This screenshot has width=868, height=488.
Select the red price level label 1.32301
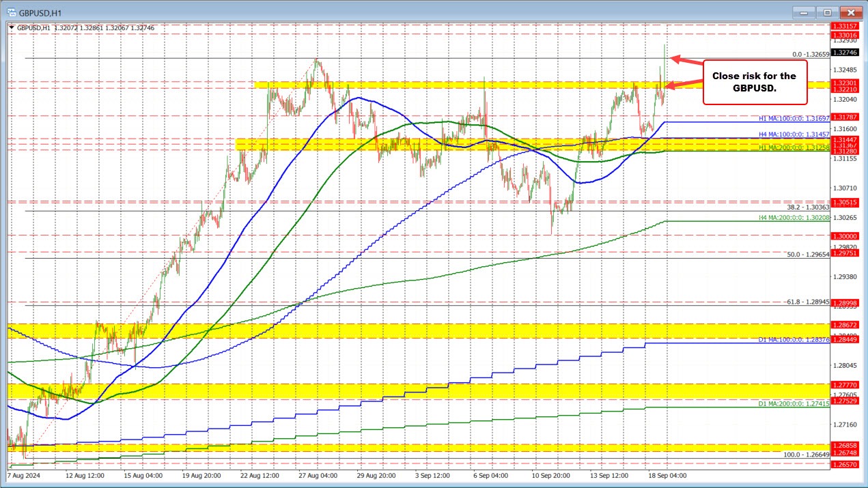point(844,82)
